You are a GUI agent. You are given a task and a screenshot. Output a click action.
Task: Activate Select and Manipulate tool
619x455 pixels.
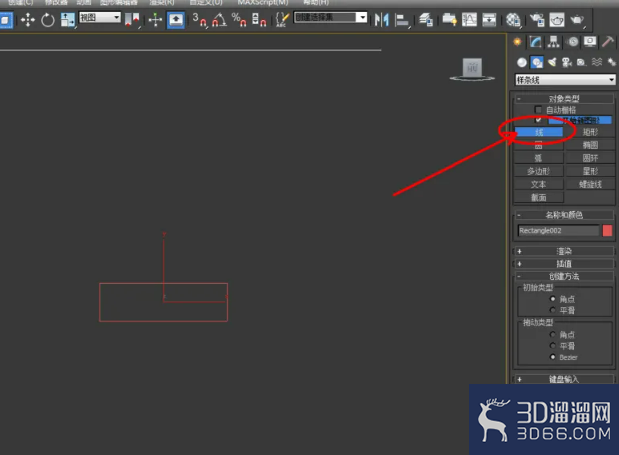coord(155,20)
